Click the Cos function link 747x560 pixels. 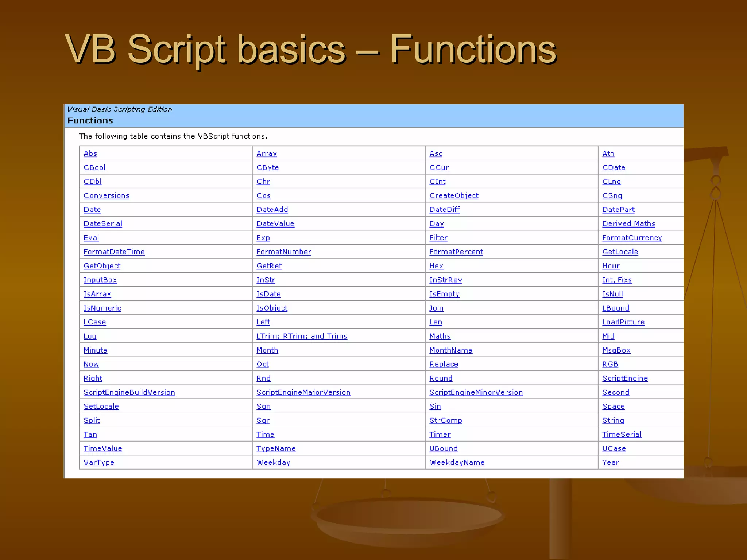[263, 195]
